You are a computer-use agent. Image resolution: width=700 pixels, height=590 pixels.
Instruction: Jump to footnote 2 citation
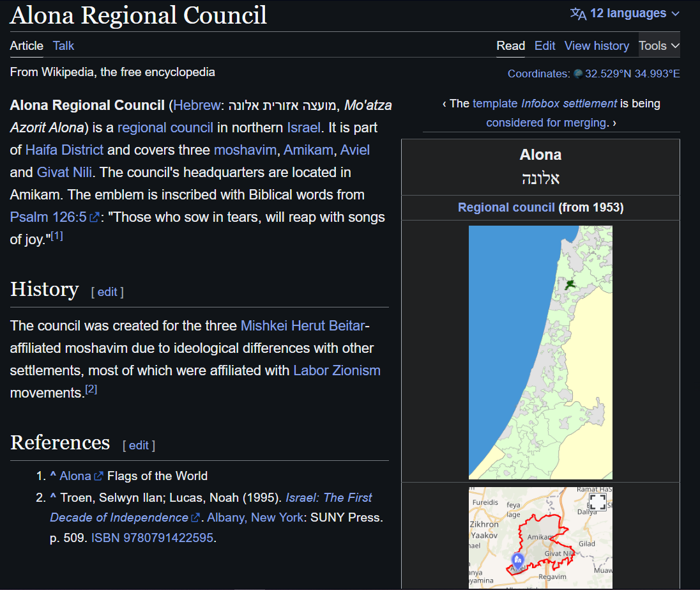[x=91, y=389]
